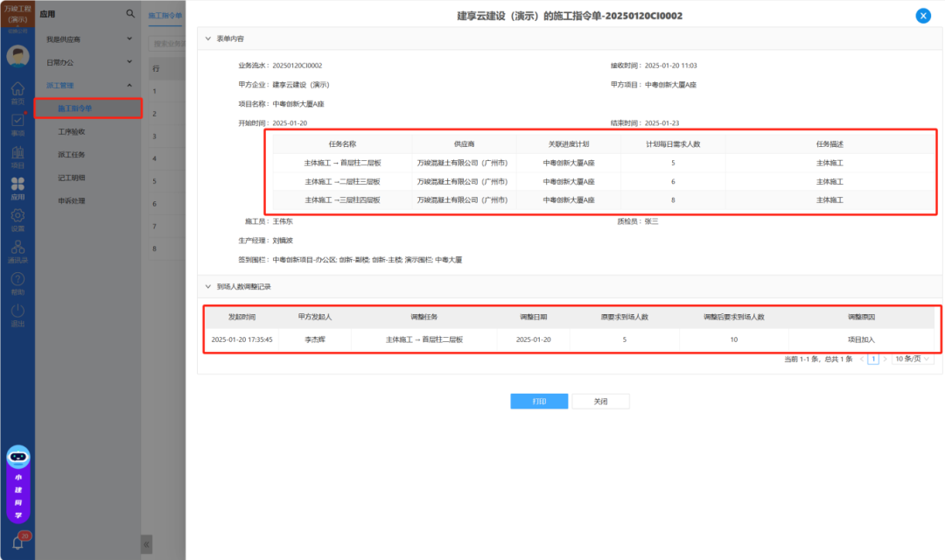Screen dimensions: 945x560
Task: Open the 首页 home icon in sidebar
Action: tap(17, 92)
